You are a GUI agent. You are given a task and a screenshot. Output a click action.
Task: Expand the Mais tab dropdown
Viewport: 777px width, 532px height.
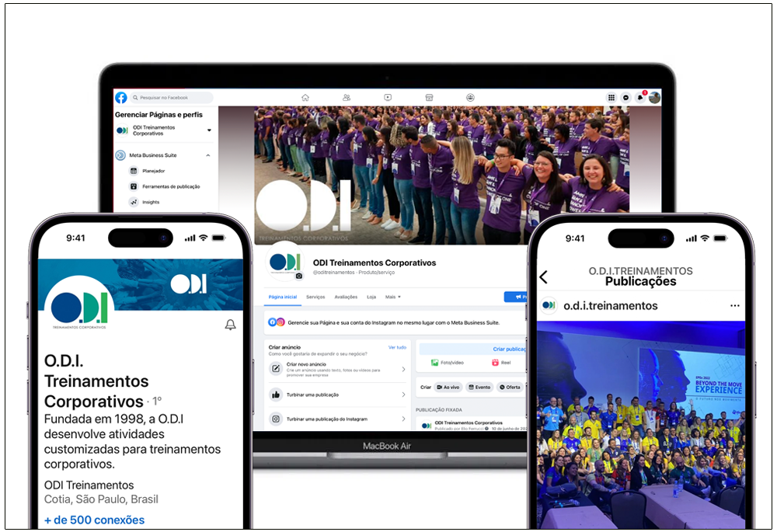point(393,297)
